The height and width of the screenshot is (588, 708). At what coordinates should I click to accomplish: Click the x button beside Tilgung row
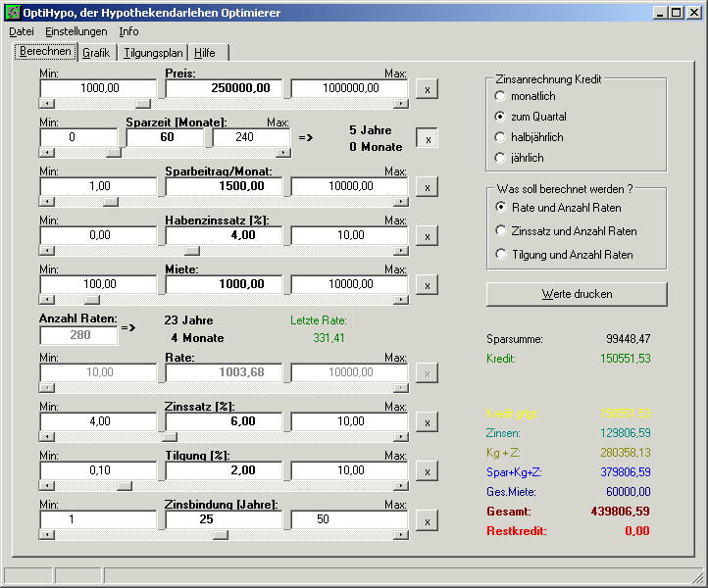(x=427, y=471)
